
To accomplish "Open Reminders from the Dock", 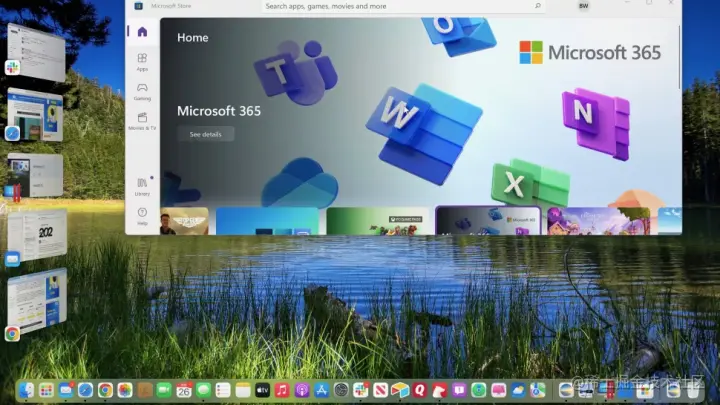I will click(223, 390).
